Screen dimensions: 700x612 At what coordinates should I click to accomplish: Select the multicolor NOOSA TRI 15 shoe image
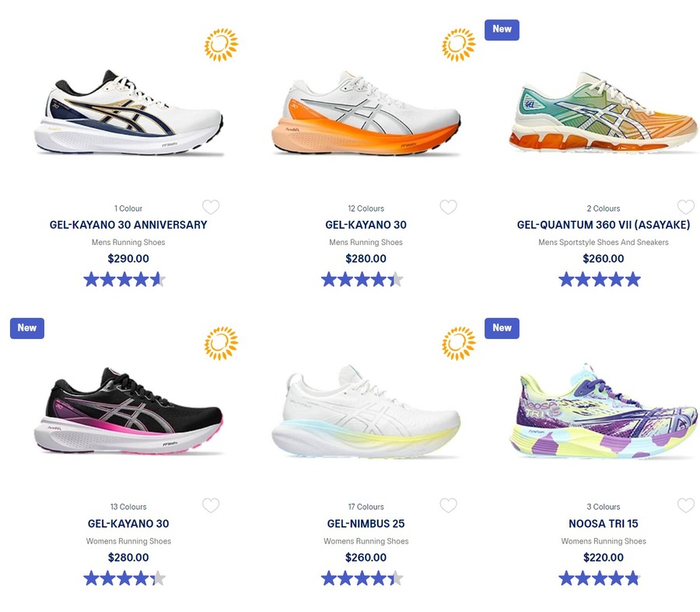pos(604,411)
